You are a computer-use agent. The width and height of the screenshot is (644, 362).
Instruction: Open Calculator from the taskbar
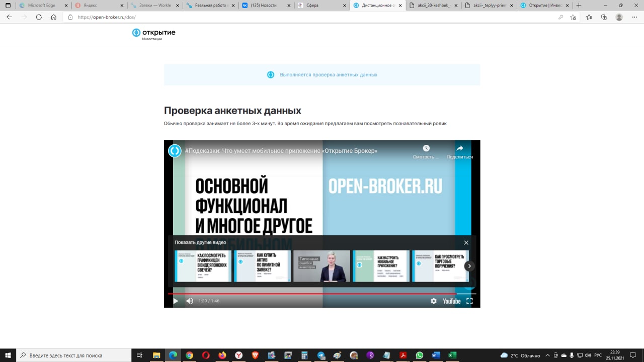[304, 355]
